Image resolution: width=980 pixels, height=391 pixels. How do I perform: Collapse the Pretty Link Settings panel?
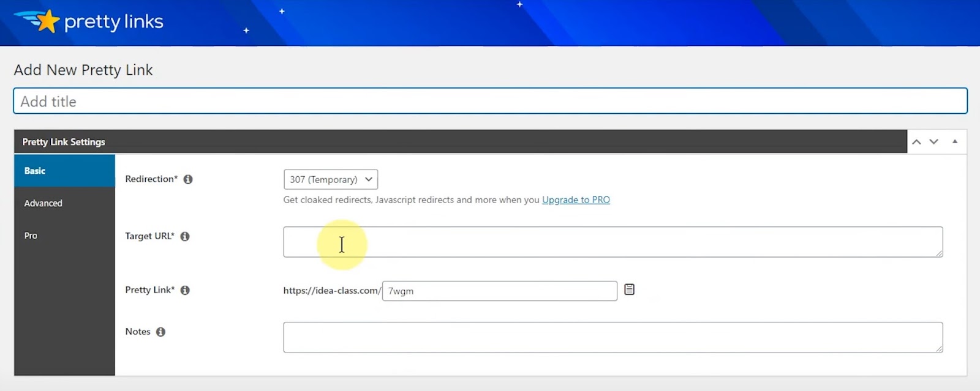point(954,141)
